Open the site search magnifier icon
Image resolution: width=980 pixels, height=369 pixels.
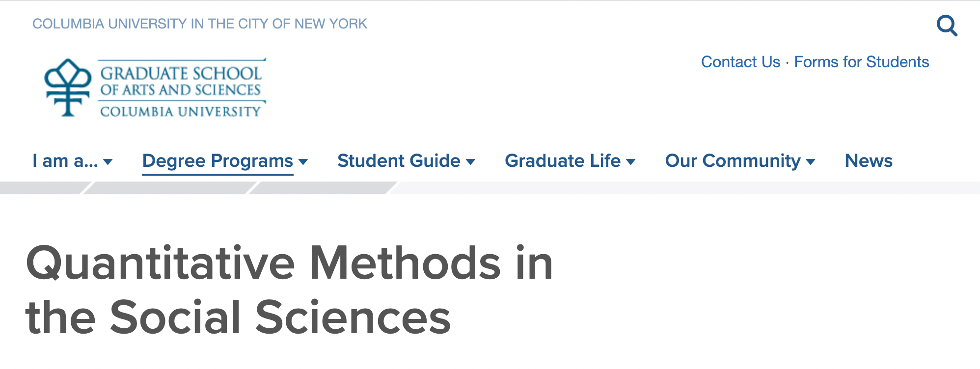947,26
